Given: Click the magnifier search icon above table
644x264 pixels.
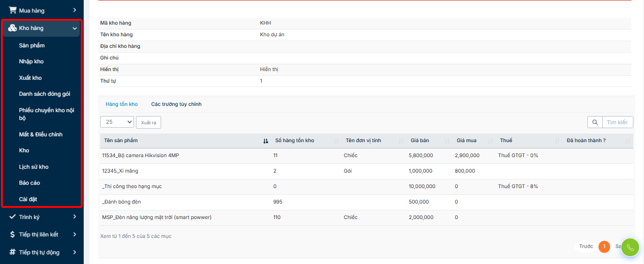Looking at the screenshot, I should [x=595, y=122].
